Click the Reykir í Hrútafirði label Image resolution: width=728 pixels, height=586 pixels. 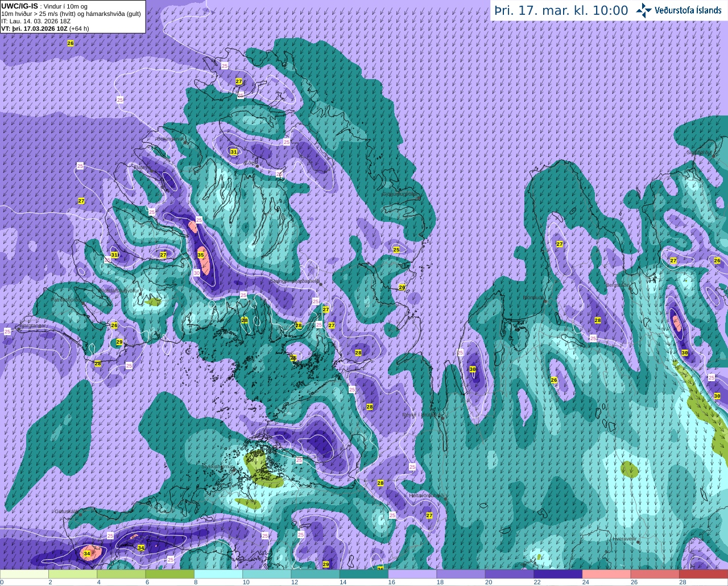coord(421,415)
